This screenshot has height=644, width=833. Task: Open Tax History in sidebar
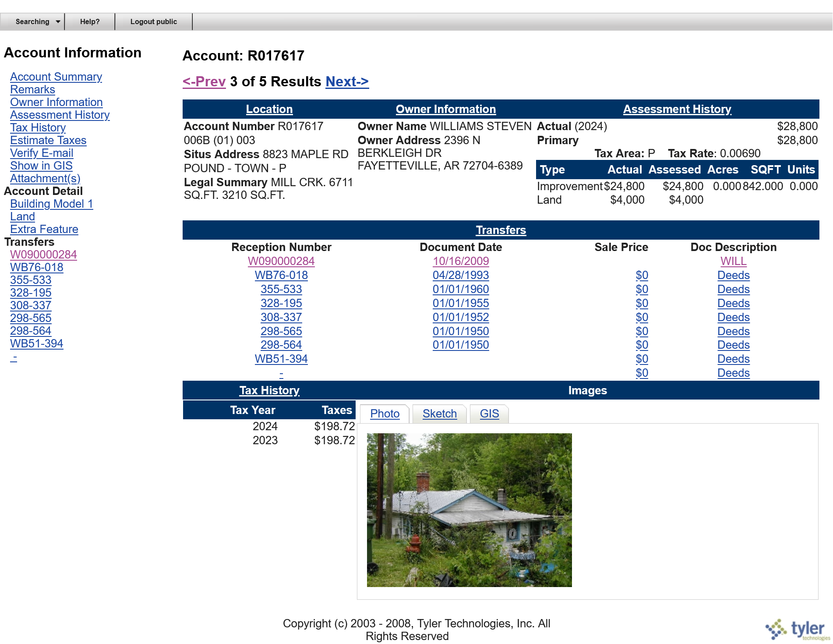[x=38, y=127]
